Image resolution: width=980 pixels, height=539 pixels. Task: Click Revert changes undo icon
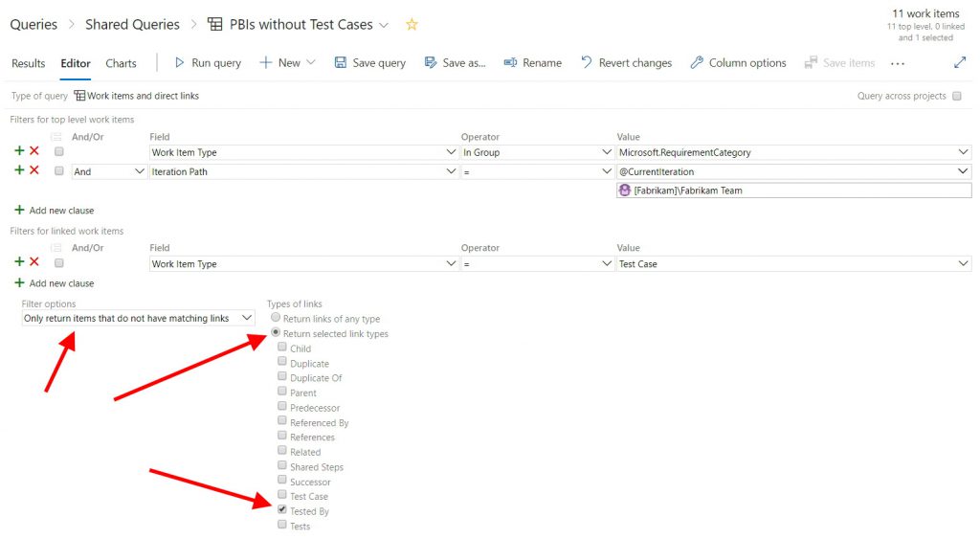tap(587, 63)
